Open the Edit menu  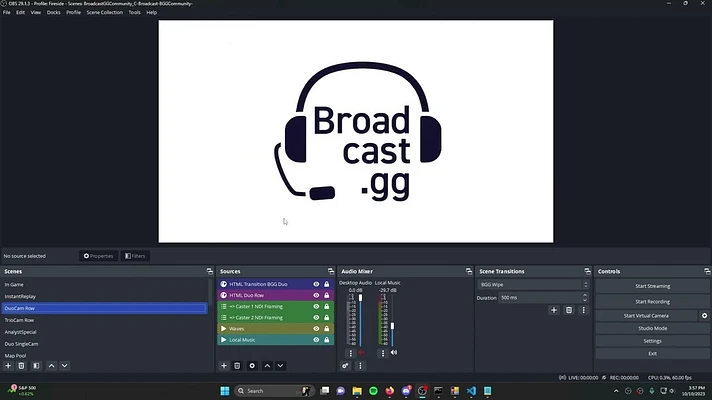coord(20,12)
